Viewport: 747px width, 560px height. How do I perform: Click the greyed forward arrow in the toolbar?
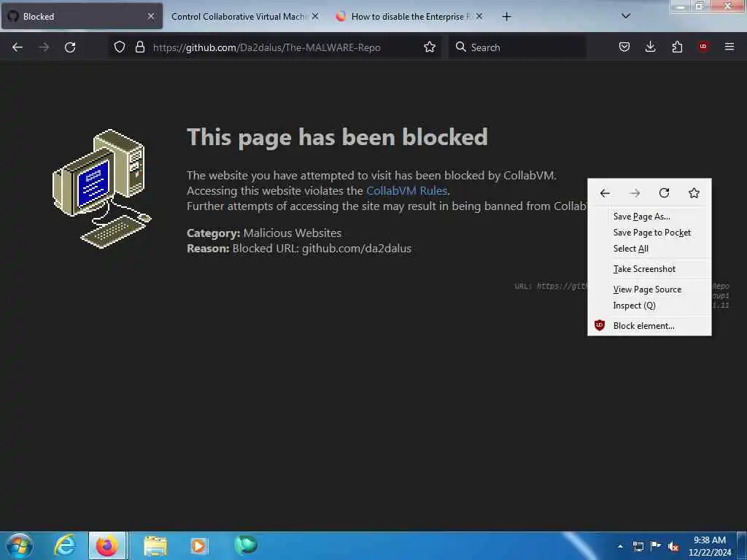click(44, 47)
